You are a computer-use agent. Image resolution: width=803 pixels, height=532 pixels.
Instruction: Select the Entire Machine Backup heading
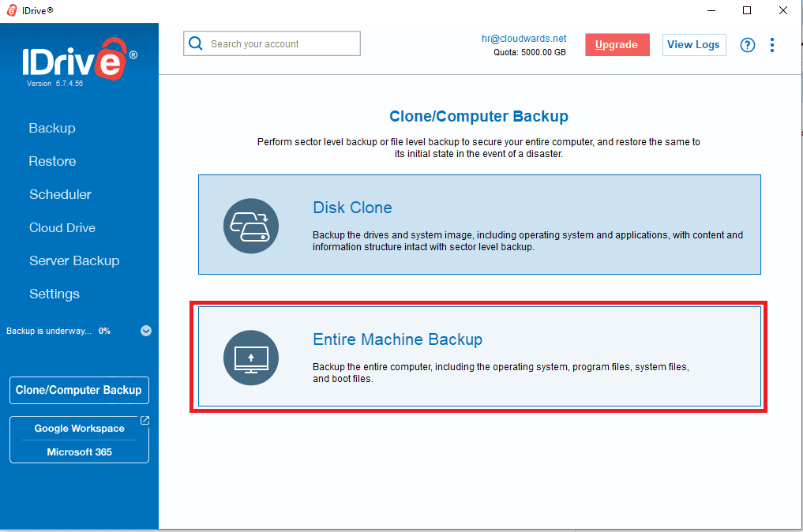coord(397,339)
